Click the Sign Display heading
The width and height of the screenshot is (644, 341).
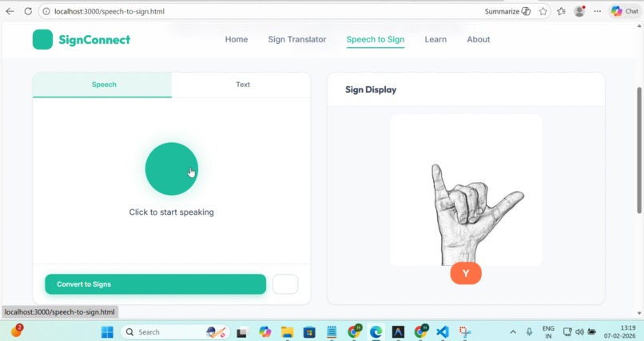pyautogui.click(x=371, y=89)
